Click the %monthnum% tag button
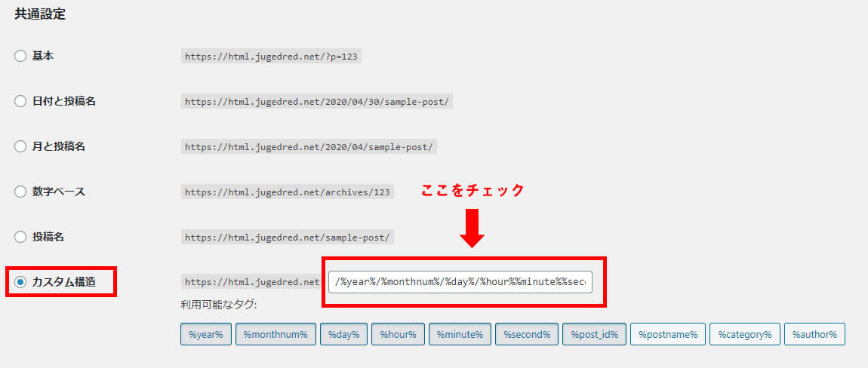 tap(275, 334)
